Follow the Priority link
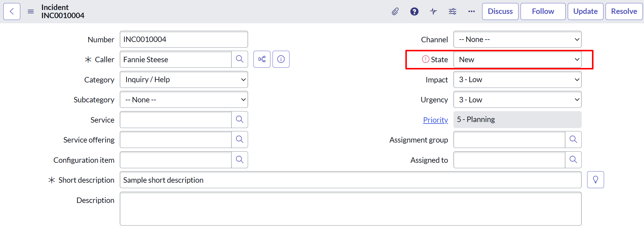 click(435, 120)
